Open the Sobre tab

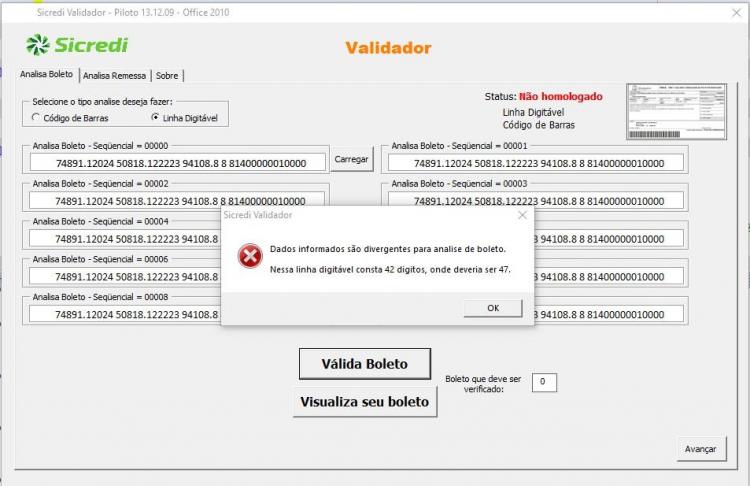(x=167, y=76)
